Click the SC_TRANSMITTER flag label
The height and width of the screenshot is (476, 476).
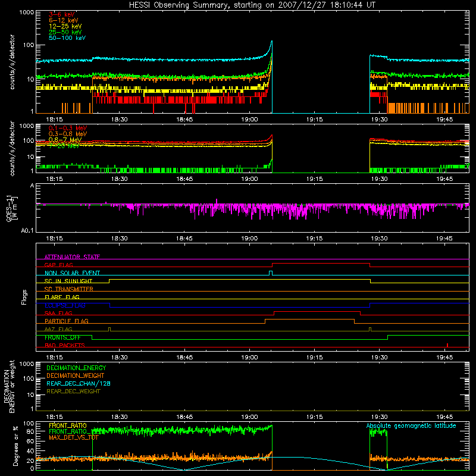coord(69,289)
